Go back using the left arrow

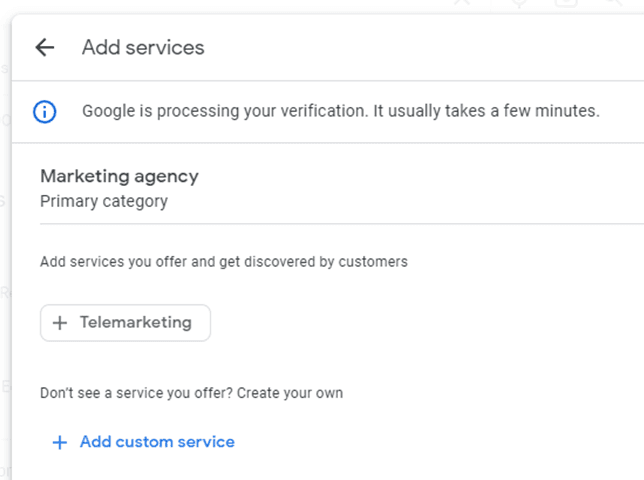[45, 47]
